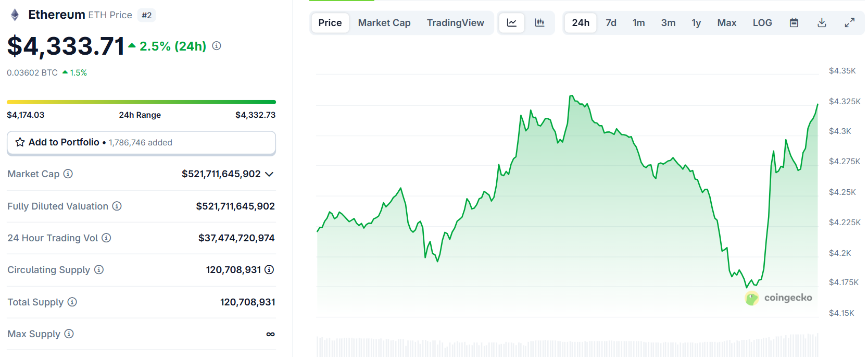Download chart data icon

coord(822,23)
